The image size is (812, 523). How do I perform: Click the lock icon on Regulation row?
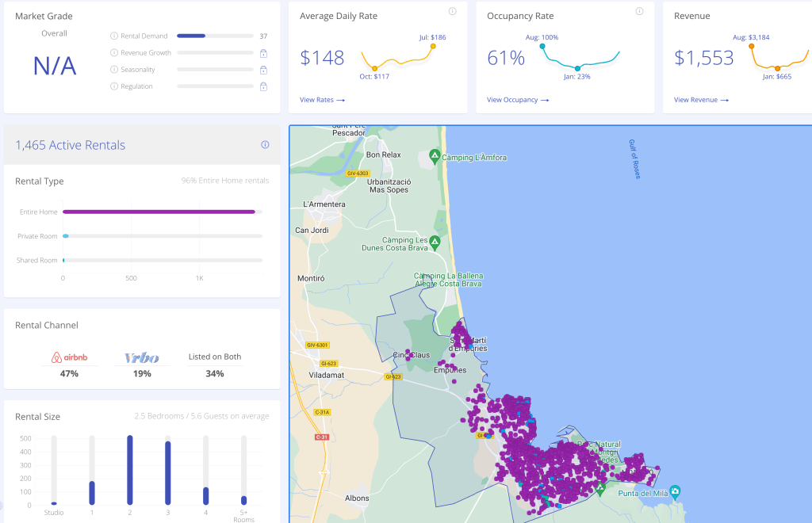(263, 86)
